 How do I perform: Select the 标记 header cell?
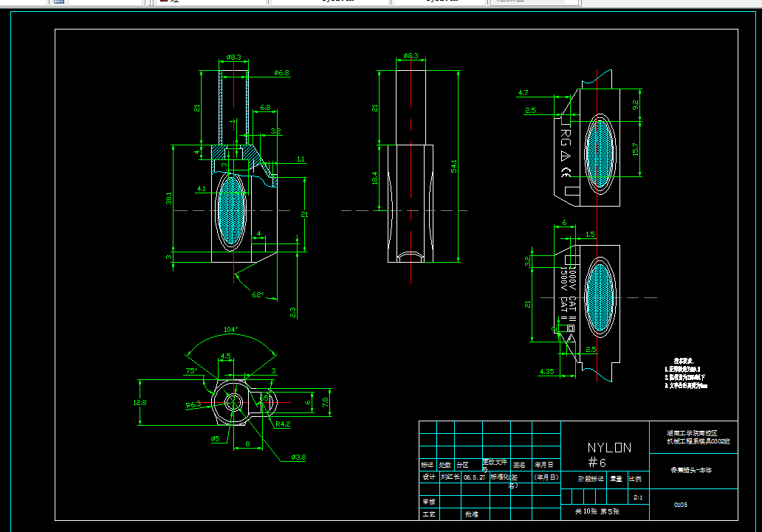click(428, 465)
